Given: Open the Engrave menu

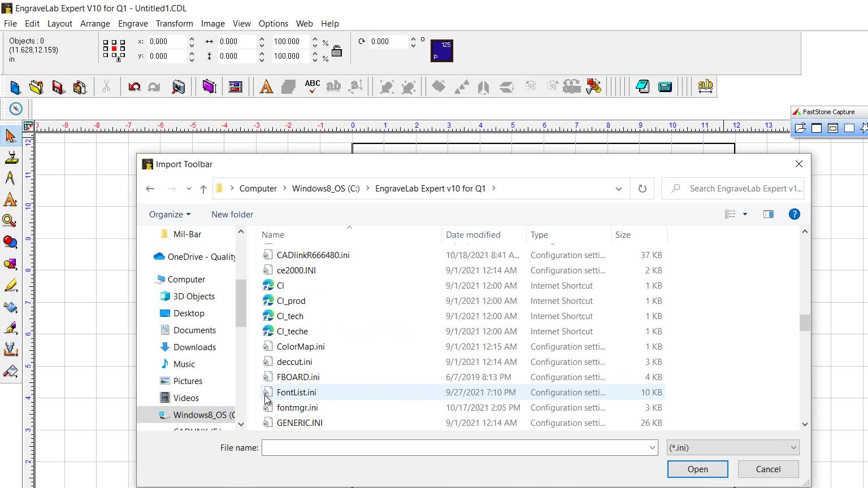Looking at the screenshot, I should tap(133, 24).
